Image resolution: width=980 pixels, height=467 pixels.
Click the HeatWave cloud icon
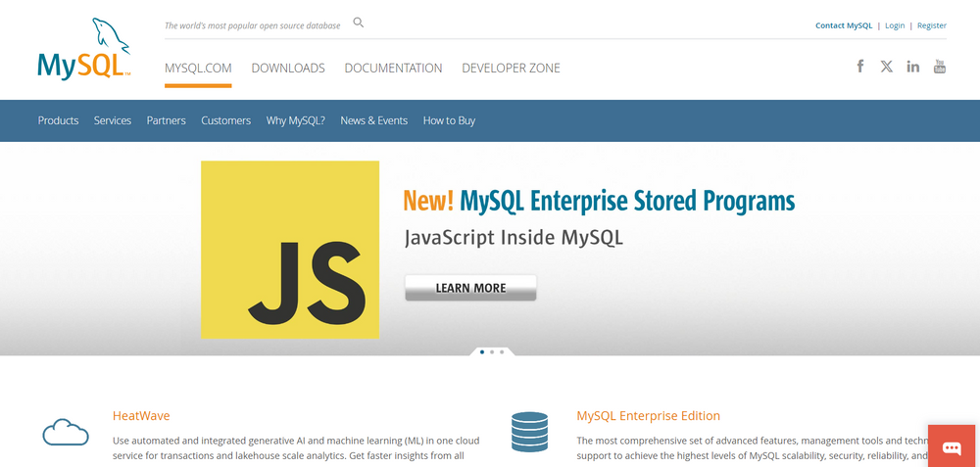66,432
